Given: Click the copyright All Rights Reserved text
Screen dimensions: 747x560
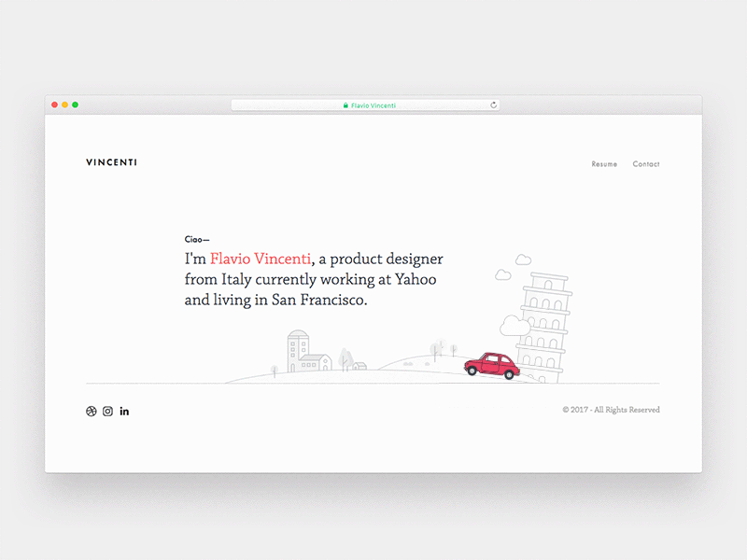Looking at the screenshot, I should pyautogui.click(x=611, y=409).
